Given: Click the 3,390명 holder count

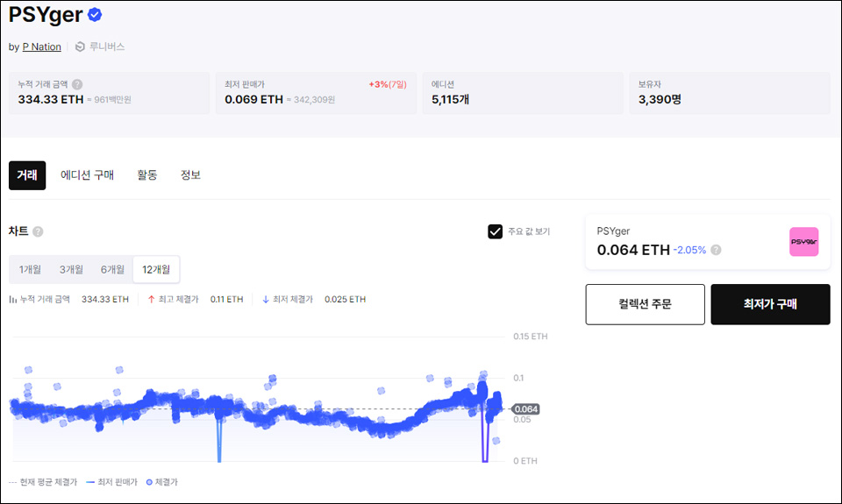Looking at the screenshot, I should coord(660,99).
